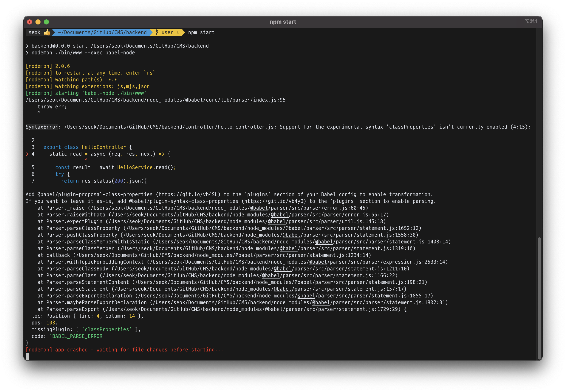Click the 'BABEL_PARSE_ERROR' code value
The height and width of the screenshot is (392, 566).
click(77, 336)
